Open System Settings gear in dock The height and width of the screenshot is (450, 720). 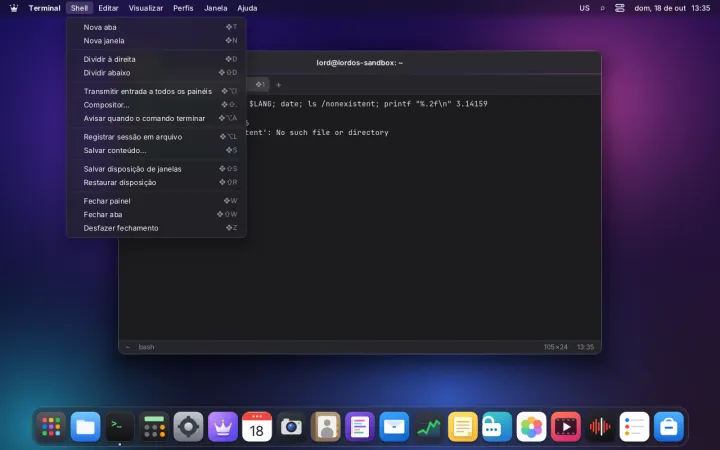coord(188,427)
